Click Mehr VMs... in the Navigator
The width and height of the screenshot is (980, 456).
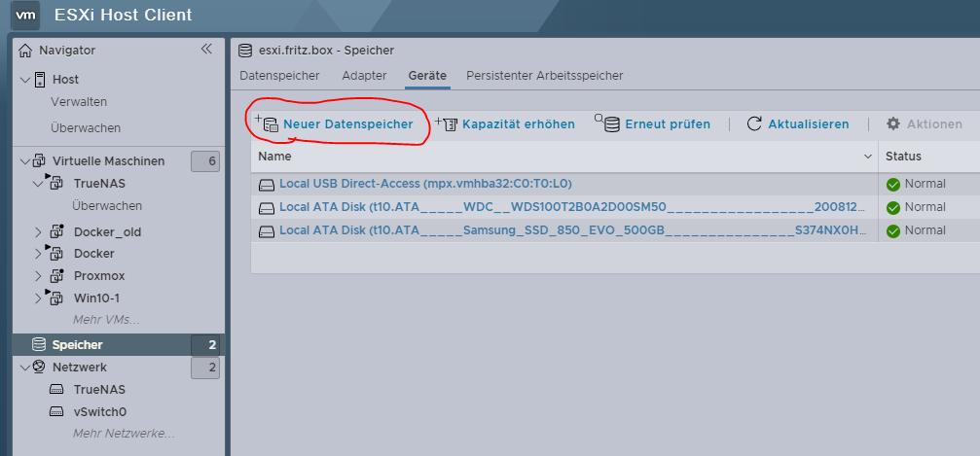tap(106, 320)
